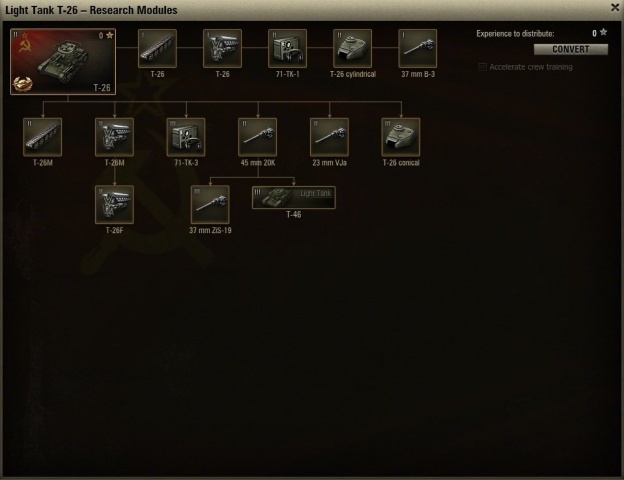Click the 71-TK-3 caption text
Viewport: 624px width, 480px height.
pos(186,163)
